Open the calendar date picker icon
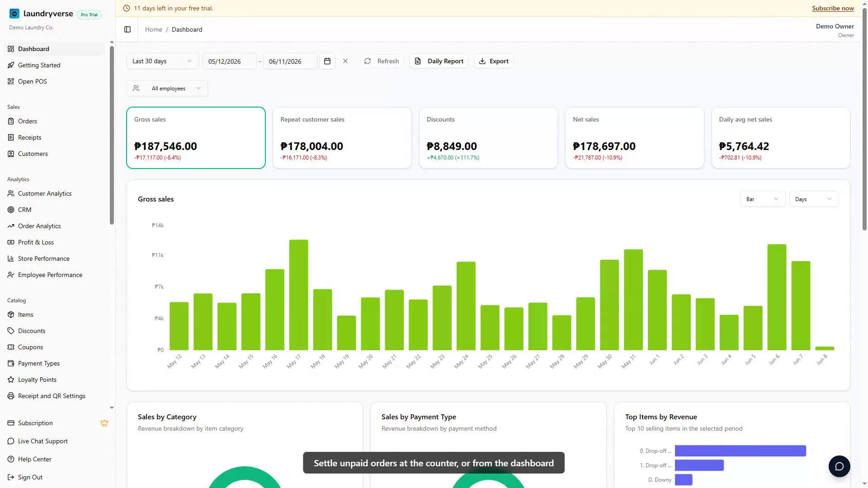Image resolution: width=868 pixels, height=488 pixels. pyautogui.click(x=327, y=61)
